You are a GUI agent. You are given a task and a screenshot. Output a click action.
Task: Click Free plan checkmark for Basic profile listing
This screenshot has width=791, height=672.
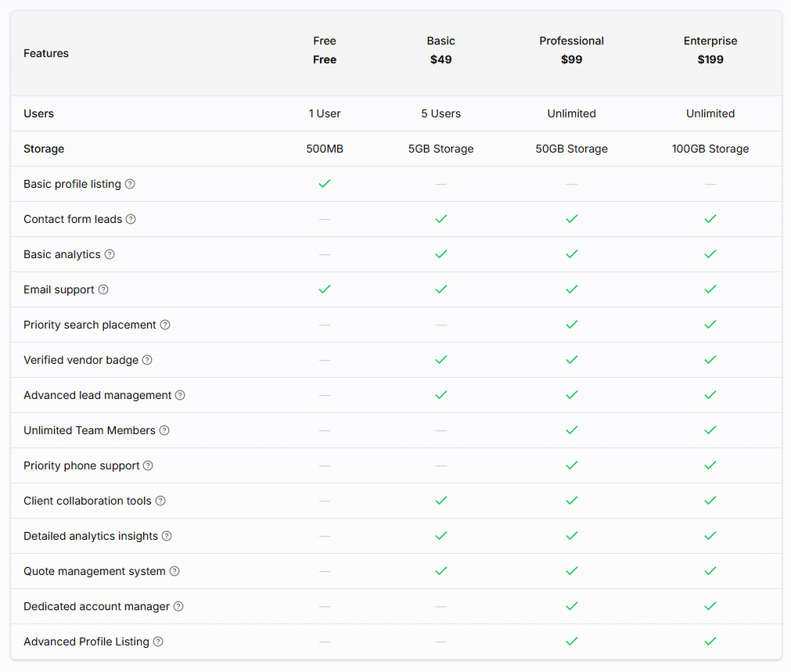click(325, 184)
